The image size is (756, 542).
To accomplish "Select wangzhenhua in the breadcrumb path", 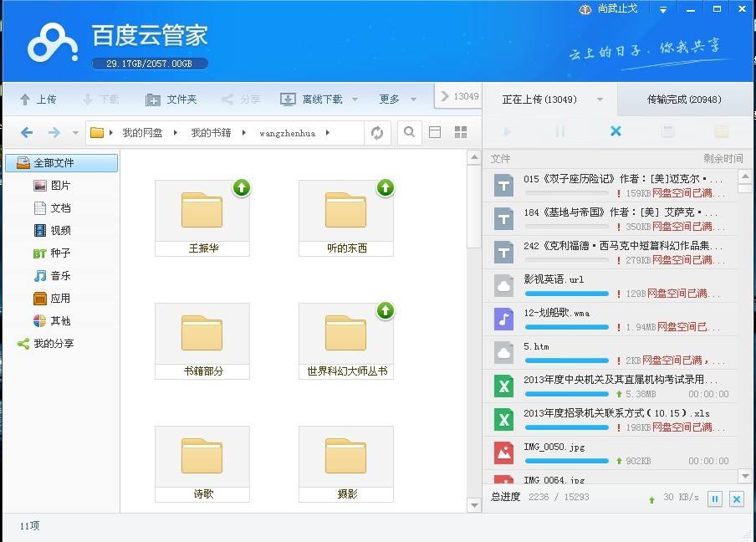I will (288, 133).
